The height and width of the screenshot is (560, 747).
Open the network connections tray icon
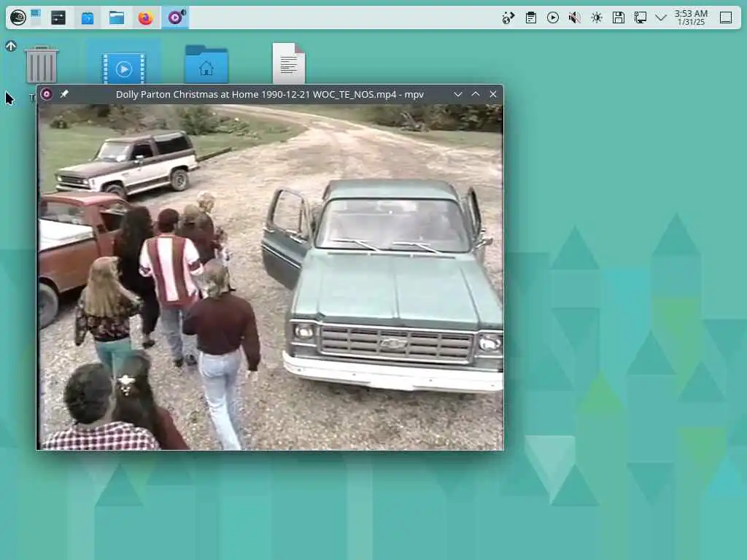click(x=640, y=17)
